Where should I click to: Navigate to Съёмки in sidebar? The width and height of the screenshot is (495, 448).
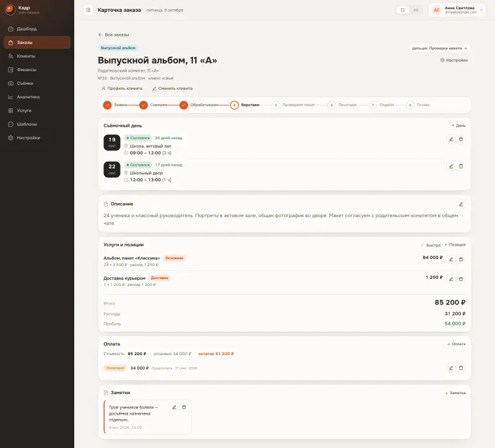(37, 84)
